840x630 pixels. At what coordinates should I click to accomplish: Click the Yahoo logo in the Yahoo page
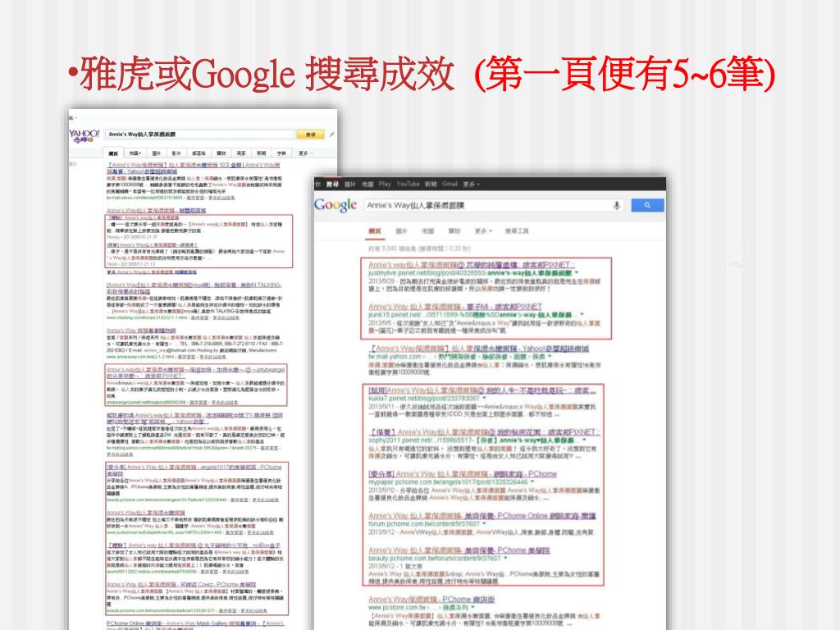(84, 135)
